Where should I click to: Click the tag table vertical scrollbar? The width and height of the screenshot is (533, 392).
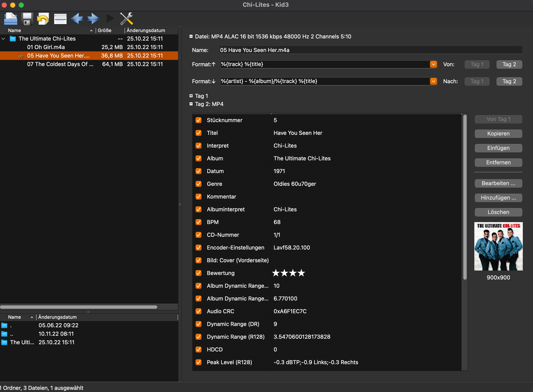[465, 197]
